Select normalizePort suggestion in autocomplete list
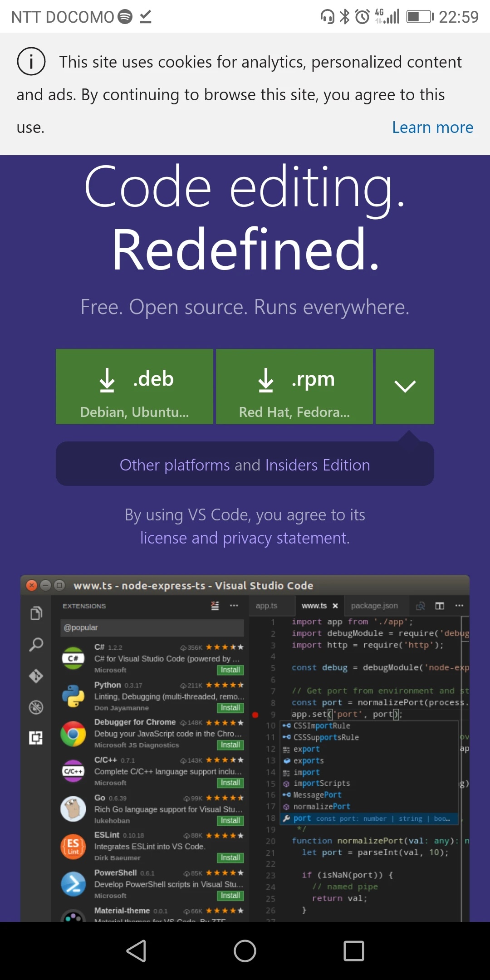The image size is (490, 980). coord(368,807)
